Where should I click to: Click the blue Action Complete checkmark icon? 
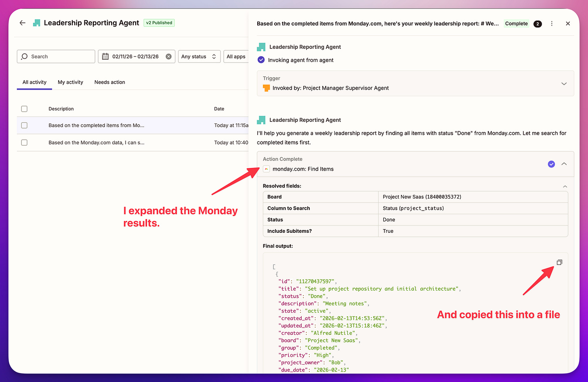[551, 164]
